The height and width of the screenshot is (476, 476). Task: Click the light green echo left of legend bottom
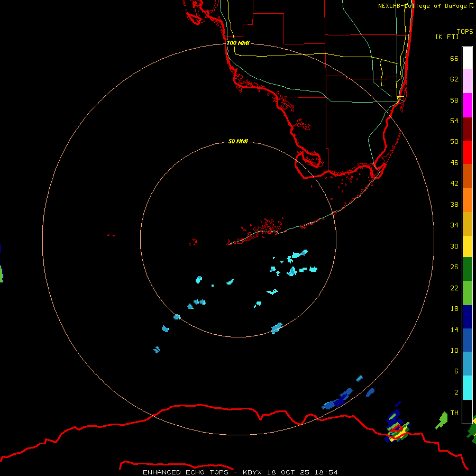(442, 420)
